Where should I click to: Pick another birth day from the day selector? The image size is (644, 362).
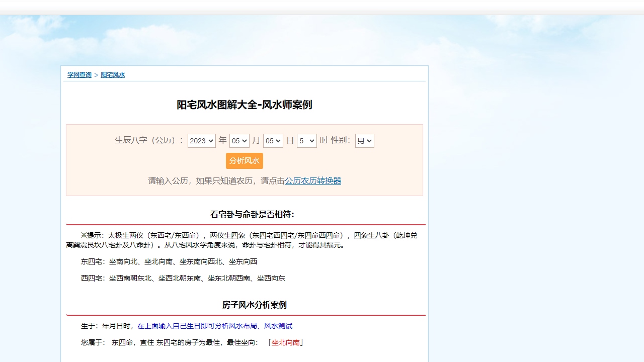tap(273, 141)
